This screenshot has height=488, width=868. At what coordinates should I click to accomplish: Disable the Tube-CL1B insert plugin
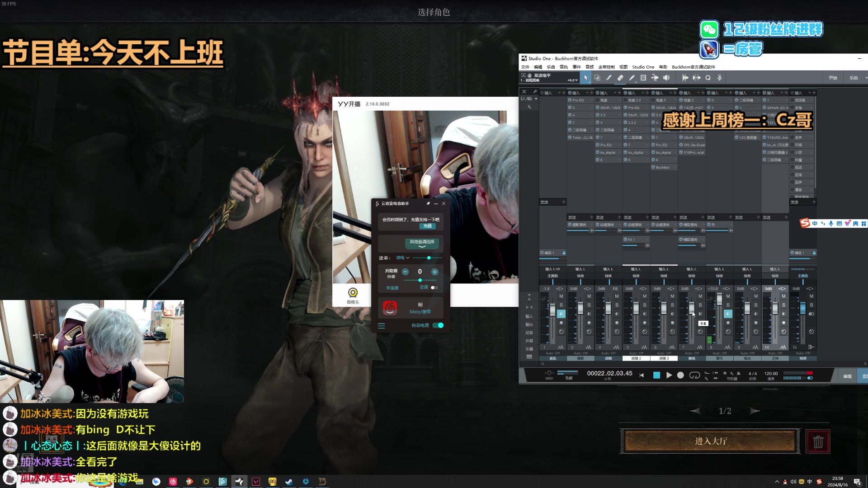click(x=570, y=137)
